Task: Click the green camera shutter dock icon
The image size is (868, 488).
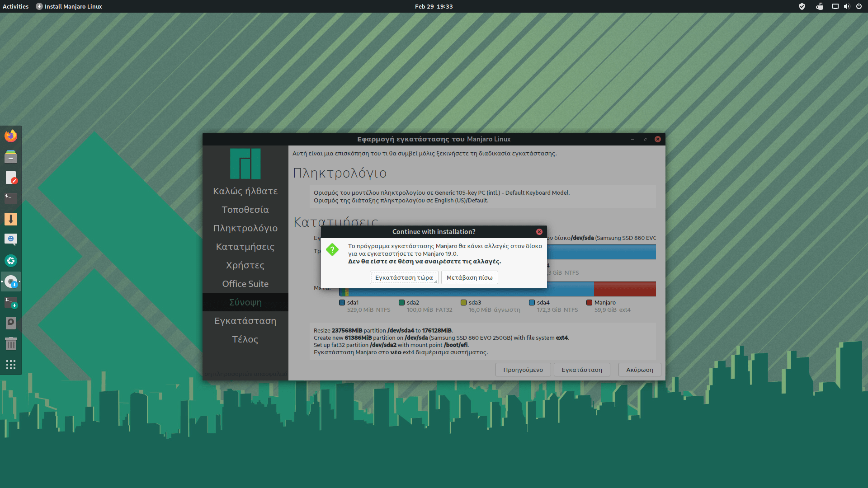Action: [x=11, y=261]
